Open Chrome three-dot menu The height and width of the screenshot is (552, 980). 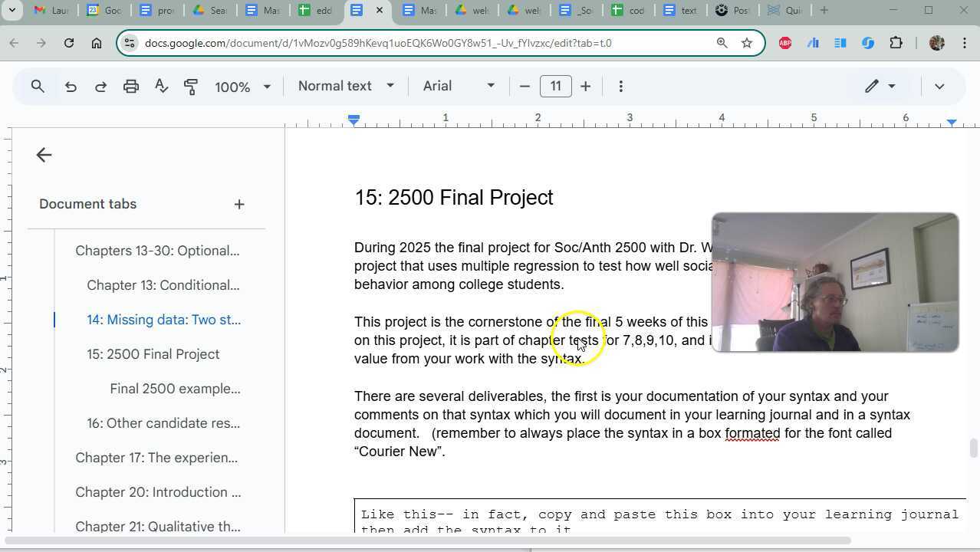point(964,43)
